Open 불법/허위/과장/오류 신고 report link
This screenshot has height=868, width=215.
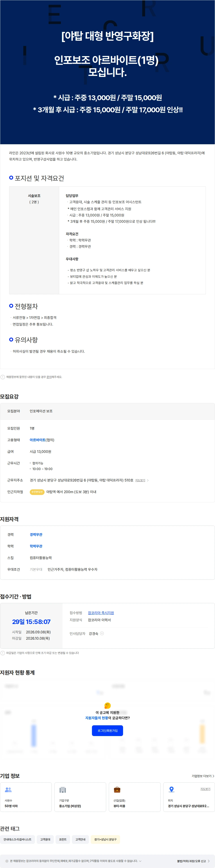(193, 861)
